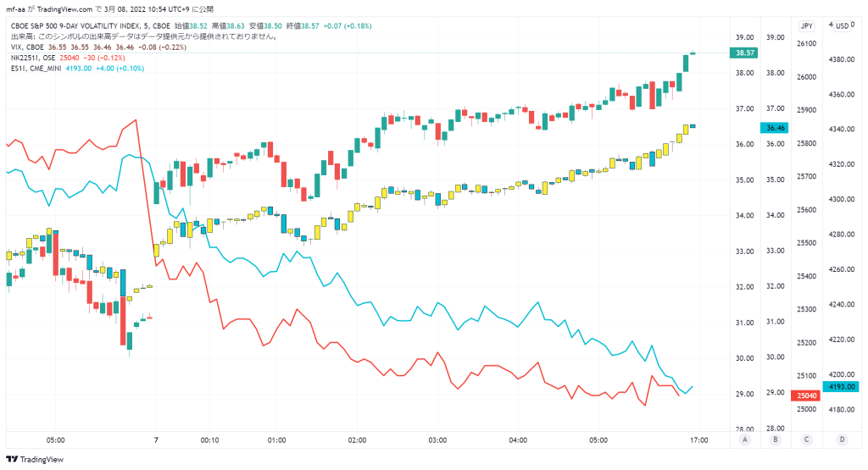Select the C price scale marker
This screenshot has height=470, width=868.
click(806, 440)
